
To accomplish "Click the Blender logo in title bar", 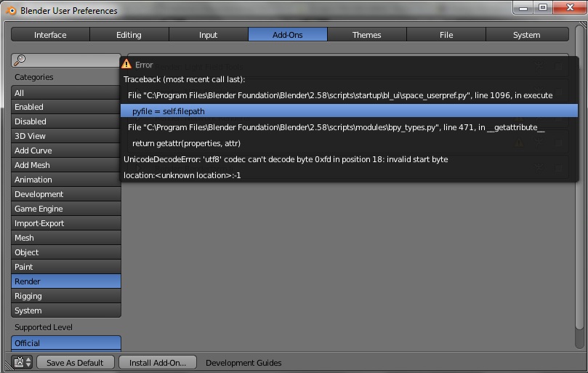I will pos(11,10).
